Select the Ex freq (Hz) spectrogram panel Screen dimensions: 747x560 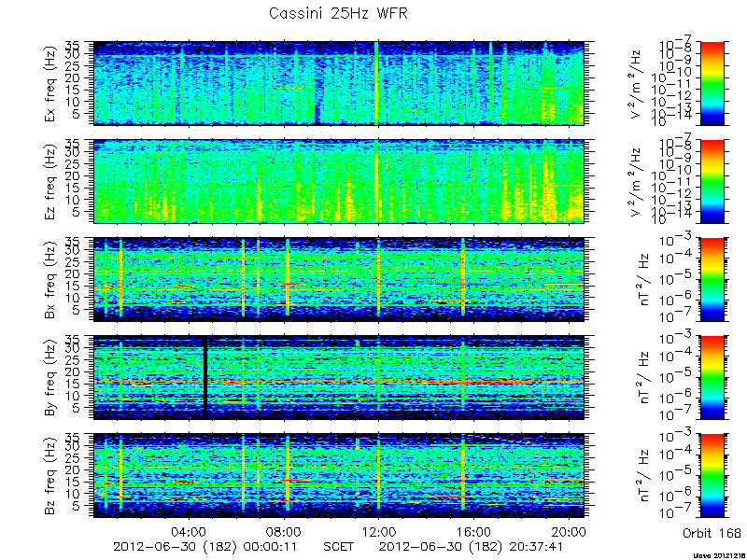[338, 83]
